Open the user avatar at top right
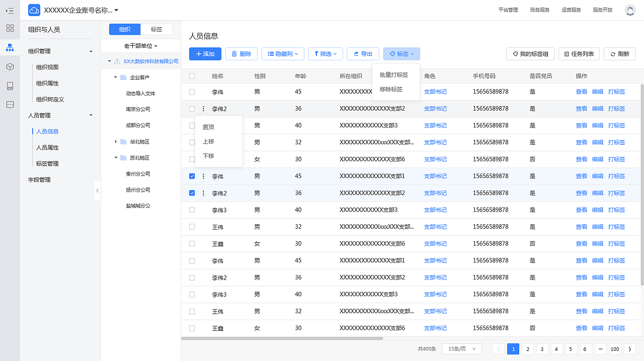This screenshot has height=361, width=644. coord(630,10)
